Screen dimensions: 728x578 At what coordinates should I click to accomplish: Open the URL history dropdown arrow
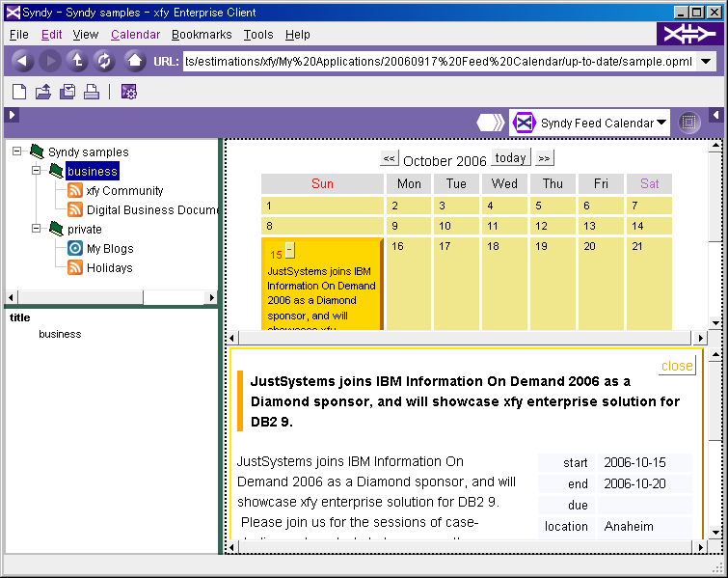(706, 62)
